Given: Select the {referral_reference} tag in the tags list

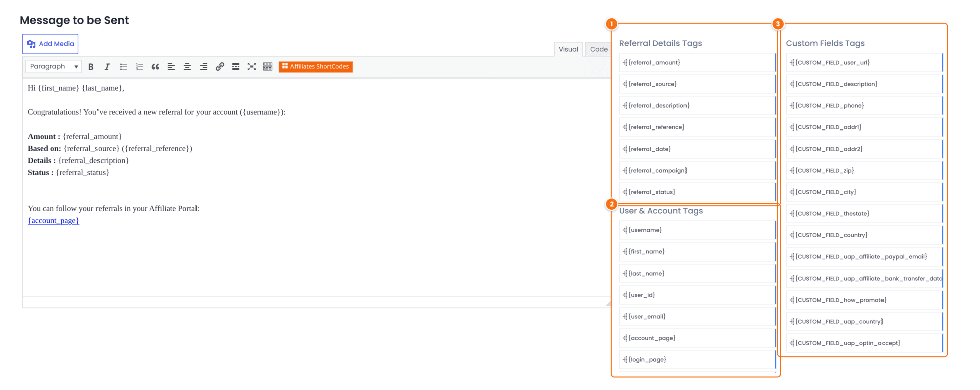Looking at the screenshot, I should coord(698,127).
